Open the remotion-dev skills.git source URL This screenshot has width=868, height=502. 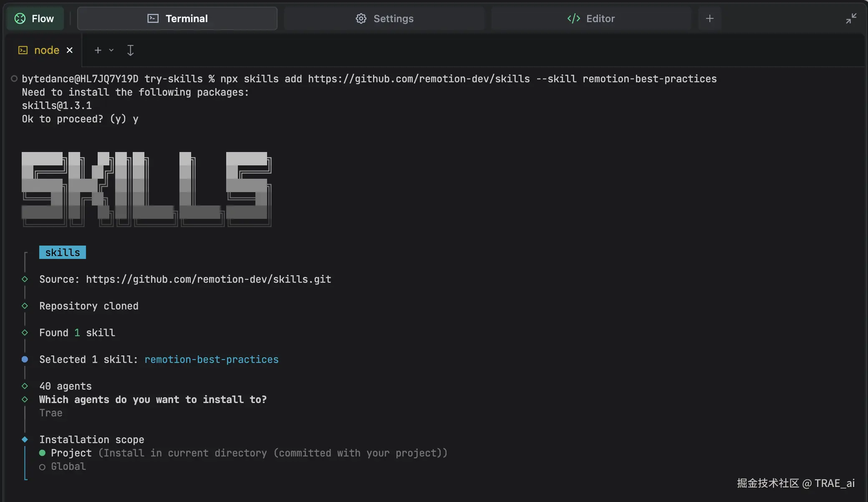point(208,279)
